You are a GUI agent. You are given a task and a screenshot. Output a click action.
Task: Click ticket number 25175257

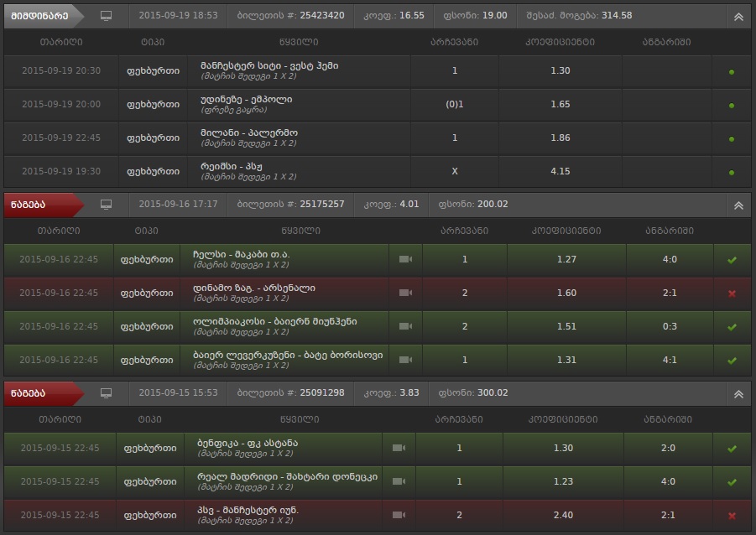point(322,204)
